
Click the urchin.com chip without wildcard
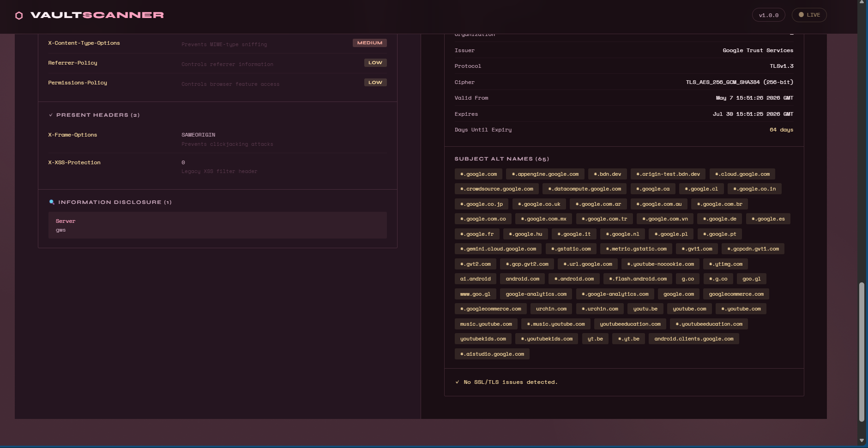[551, 309]
